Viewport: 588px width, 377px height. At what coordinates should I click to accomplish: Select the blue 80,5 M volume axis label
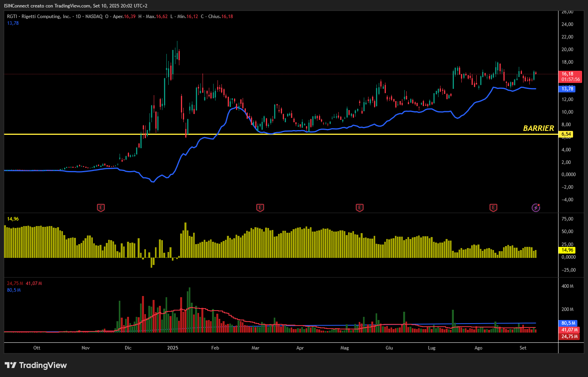[569, 323]
